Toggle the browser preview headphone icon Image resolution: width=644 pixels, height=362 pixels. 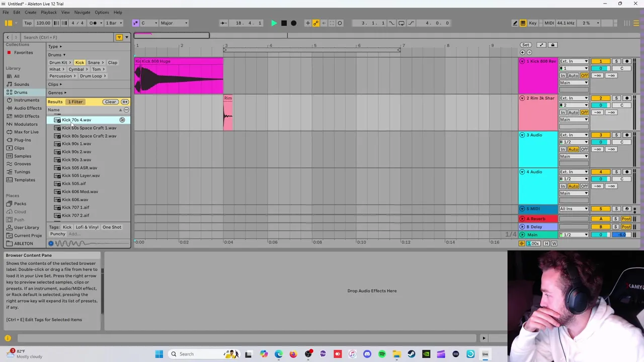pos(51,243)
